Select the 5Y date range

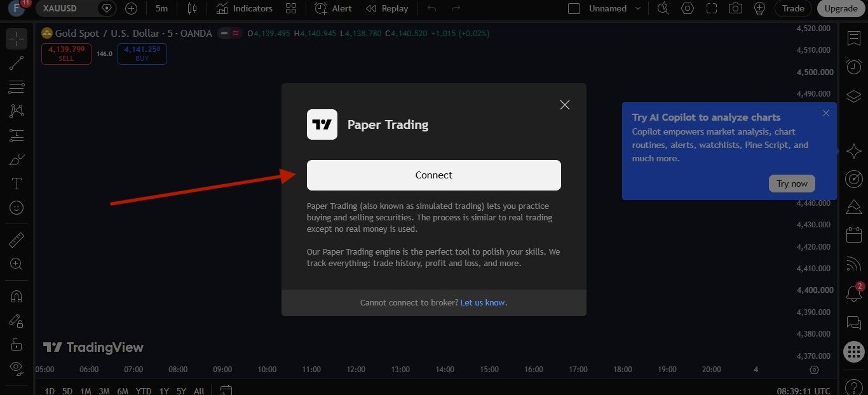[181, 391]
